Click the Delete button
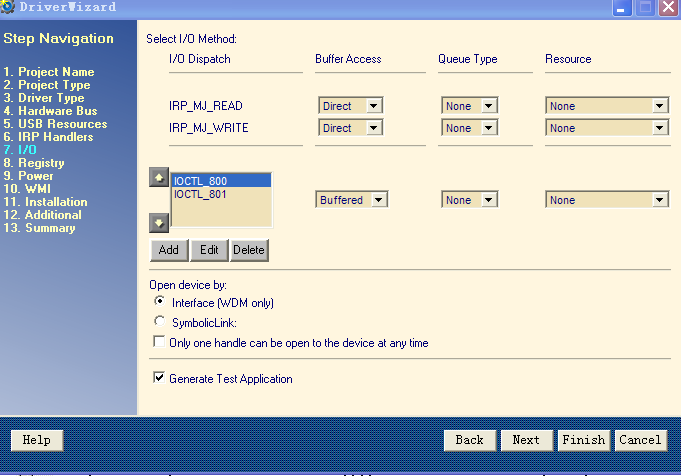This screenshot has height=476, width=681. 249,250
